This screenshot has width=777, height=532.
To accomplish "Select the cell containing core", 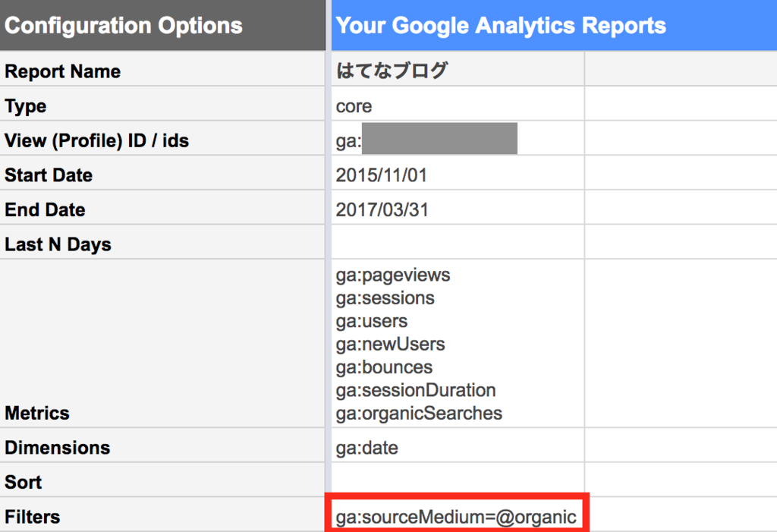I will 458,106.
